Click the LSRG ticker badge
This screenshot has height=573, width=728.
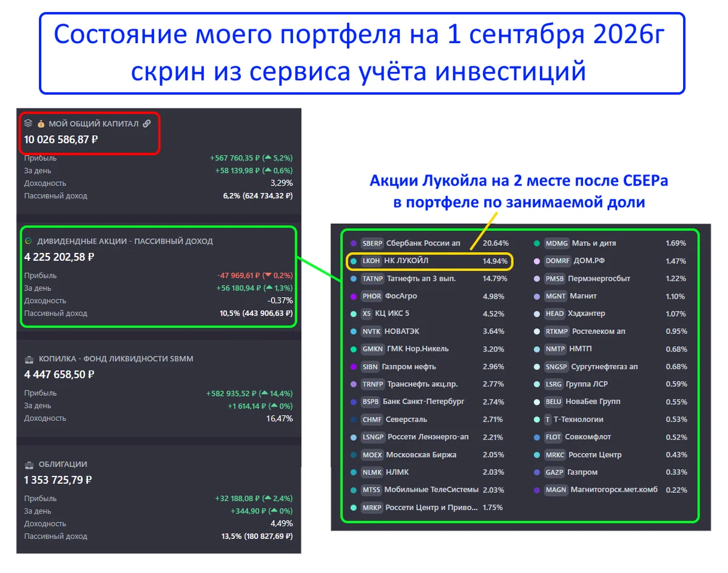(x=553, y=384)
